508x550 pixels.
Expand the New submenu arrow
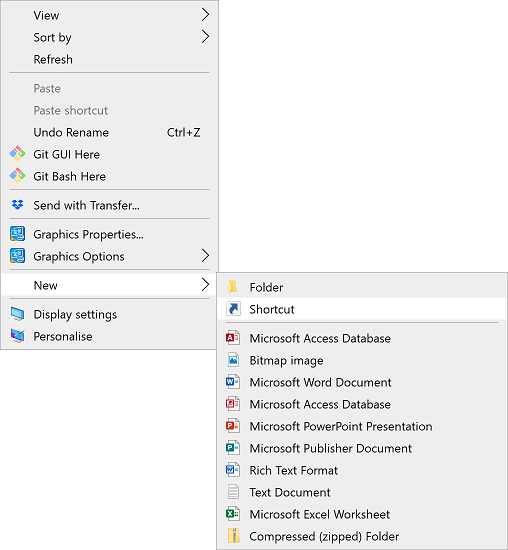(206, 284)
